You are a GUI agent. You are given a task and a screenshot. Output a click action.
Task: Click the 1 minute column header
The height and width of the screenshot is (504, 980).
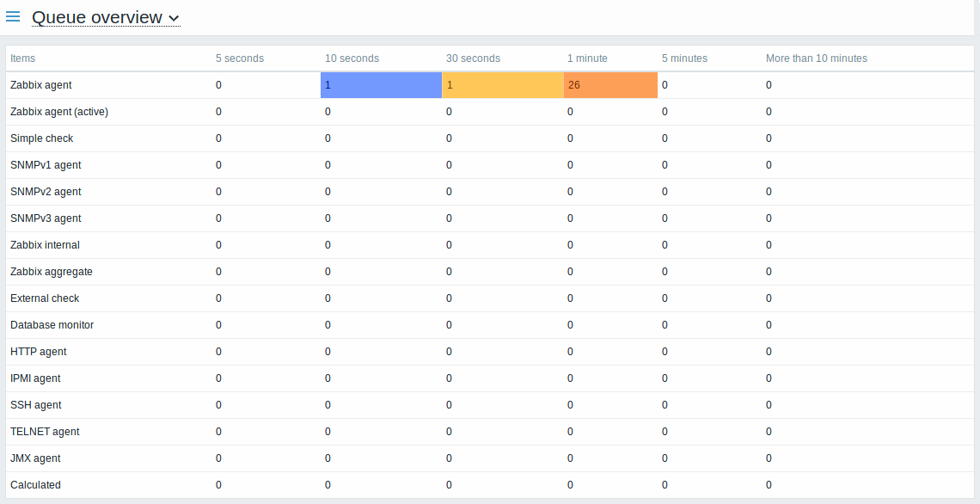tap(587, 58)
